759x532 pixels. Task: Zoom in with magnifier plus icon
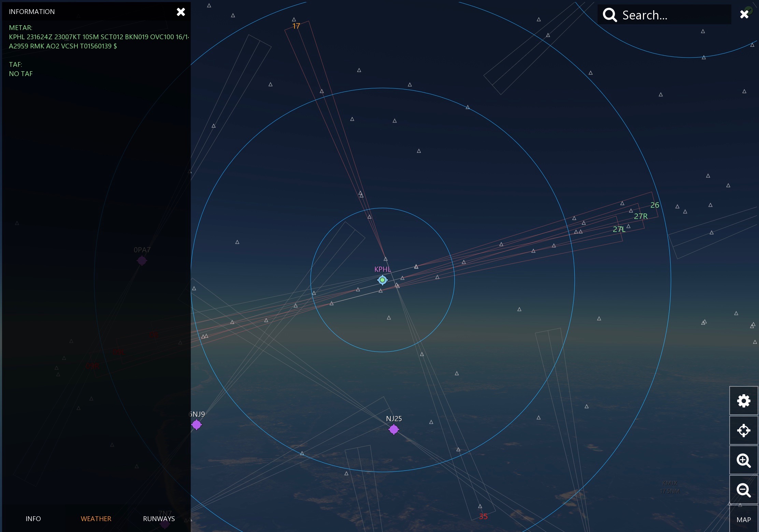(x=743, y=460)
